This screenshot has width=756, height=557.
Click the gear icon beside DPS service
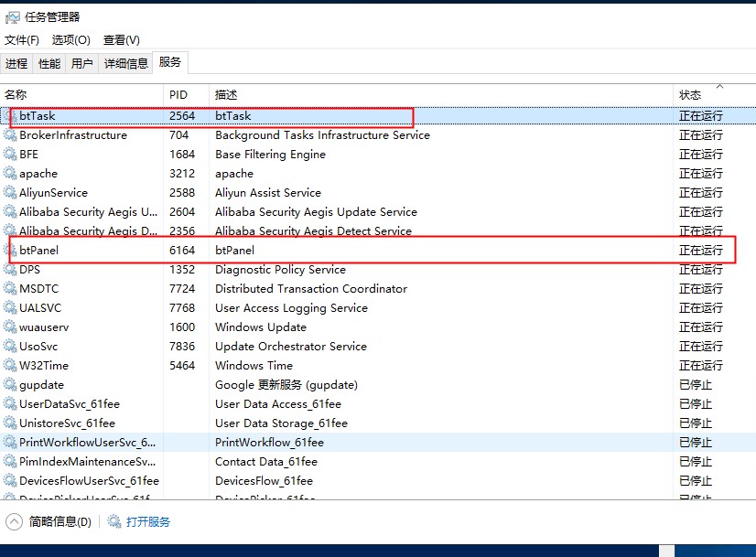(x=10, y=270)
